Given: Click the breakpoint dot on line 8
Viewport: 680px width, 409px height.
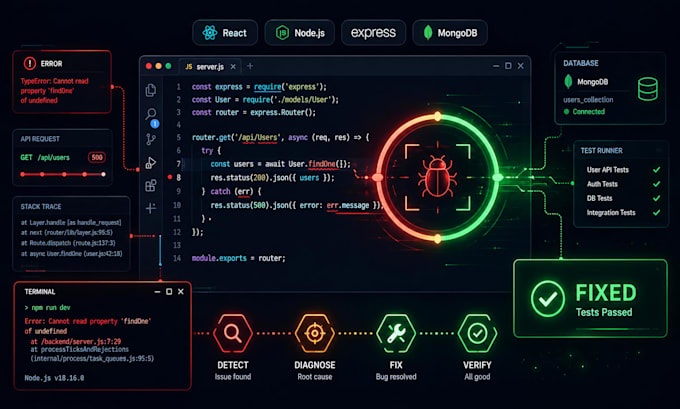Looking at the screenshot, I should (170, 177).
